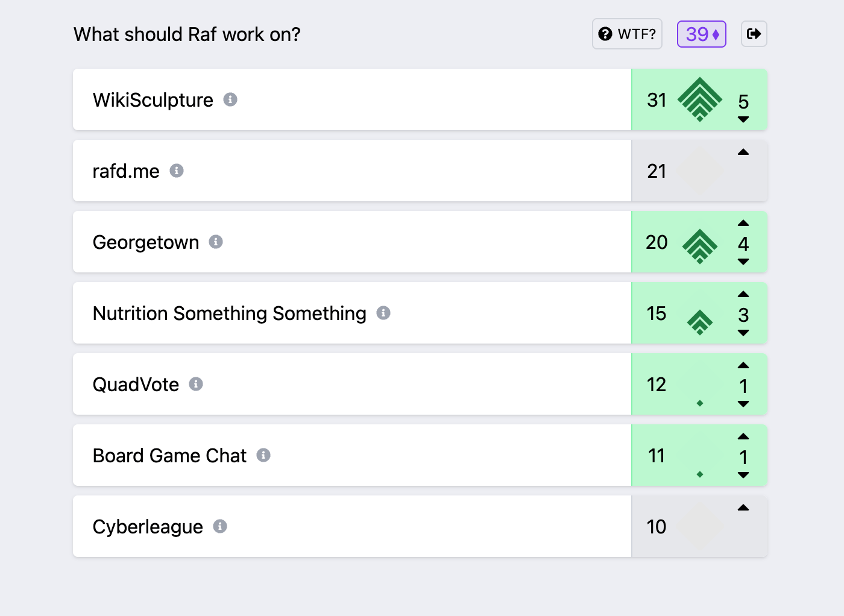Click Cyberleague info icon
The image size is (844, 616).
(220, 526)
